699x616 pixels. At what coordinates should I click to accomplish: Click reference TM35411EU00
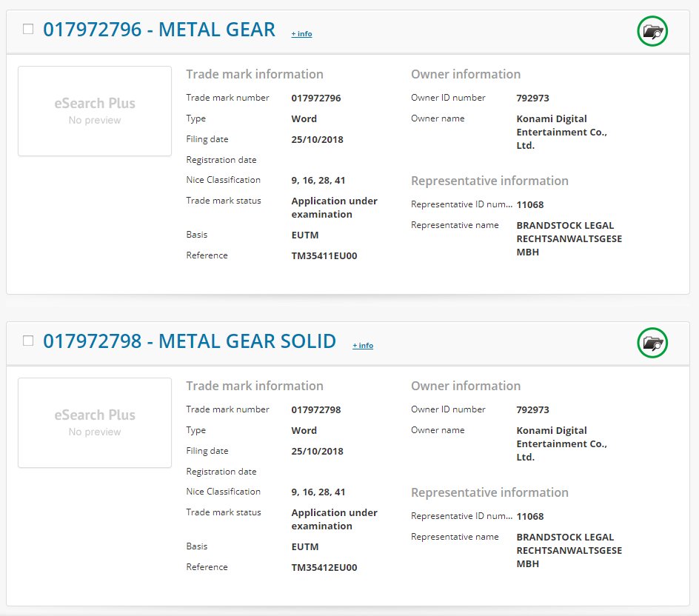324,256
